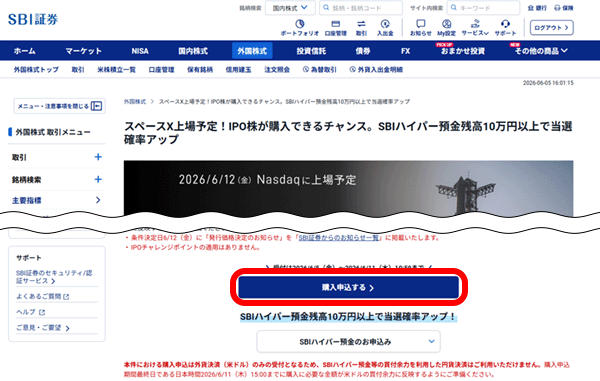Open the サービス services icon menu

(475, 28)
